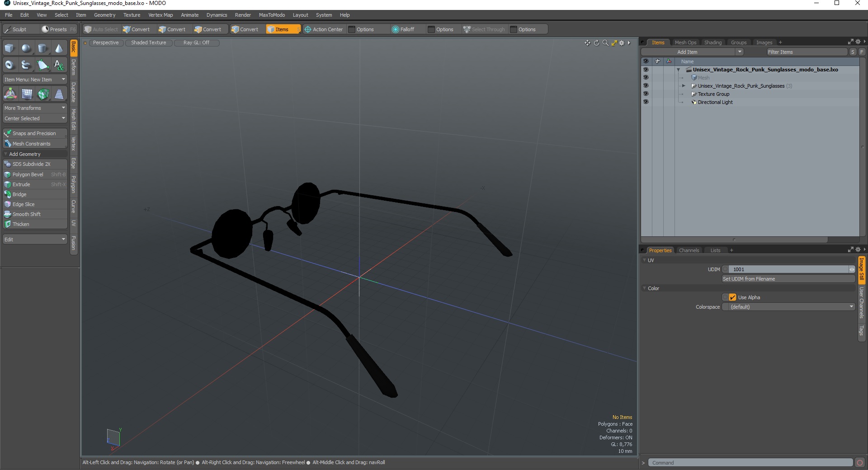The image size is (868, 470).
Task: Activate the Smooth Shift tool
Action: (x=35, y=214)
